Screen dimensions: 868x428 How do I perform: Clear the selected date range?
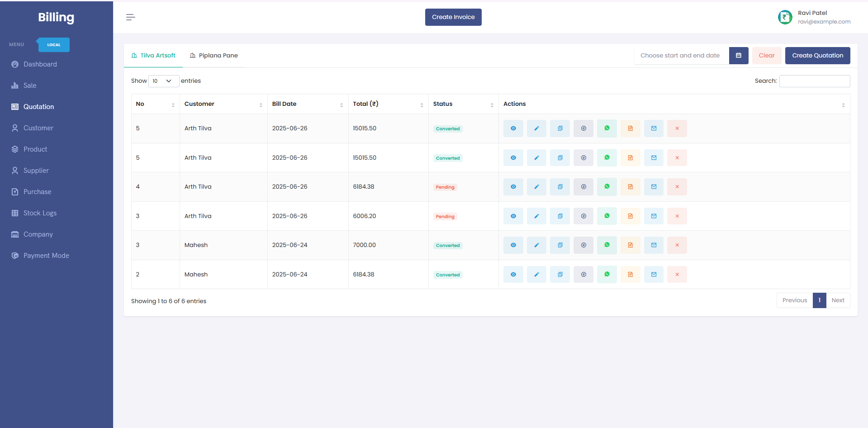(767, 56)
